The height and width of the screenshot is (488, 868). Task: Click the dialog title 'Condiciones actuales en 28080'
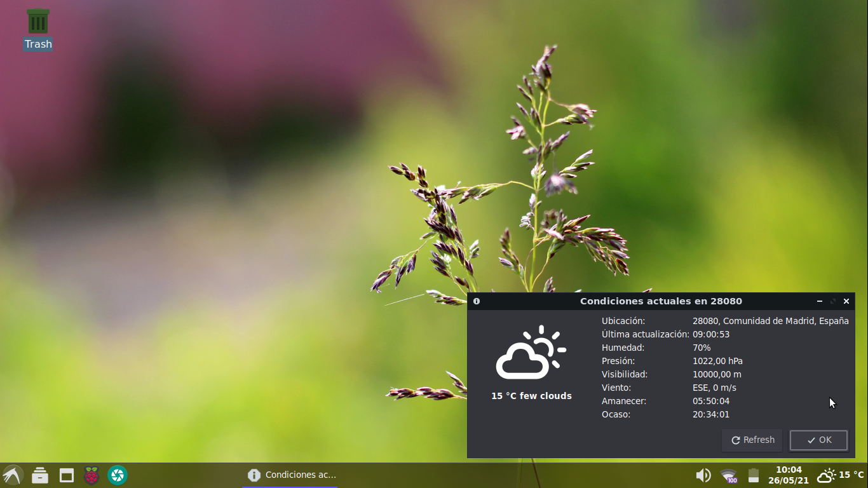pyautogui.click(x=661, y=301)
